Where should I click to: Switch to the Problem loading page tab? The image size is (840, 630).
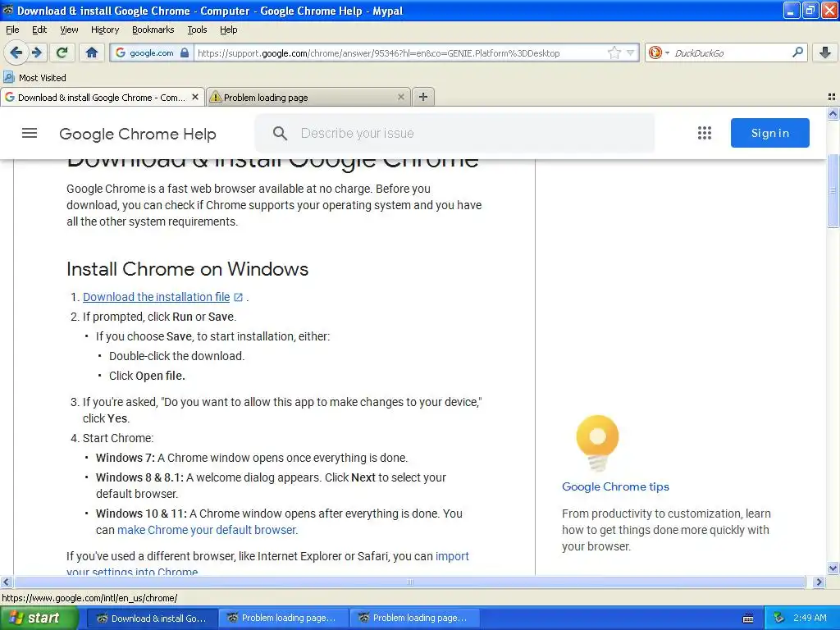(308, 97)
